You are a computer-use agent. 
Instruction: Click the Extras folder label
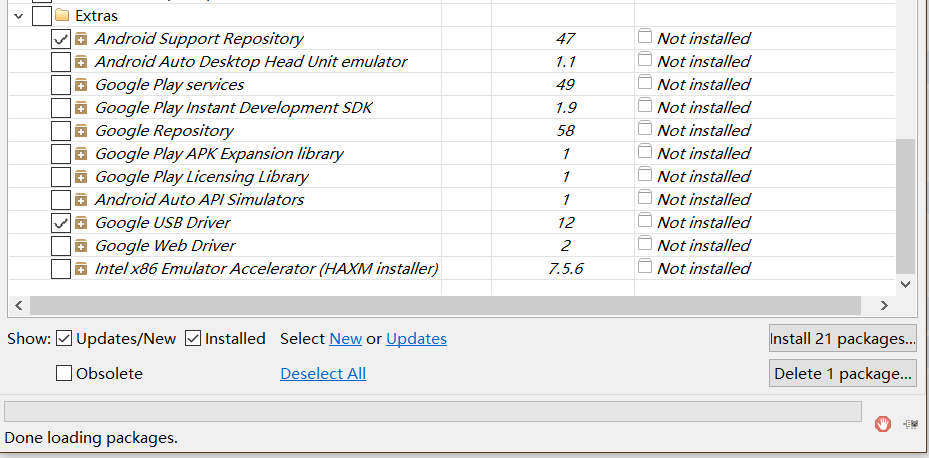pyautogui.click(x=97, y=16)
